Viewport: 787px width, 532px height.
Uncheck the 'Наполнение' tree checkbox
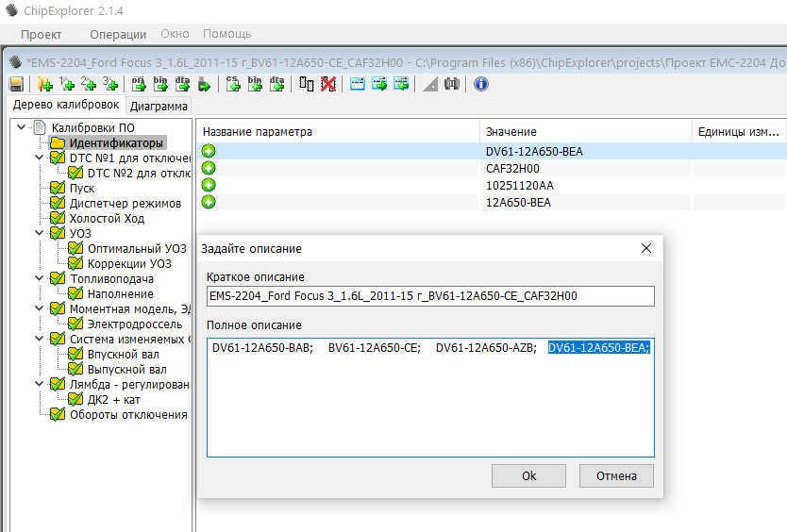(75, 294)
